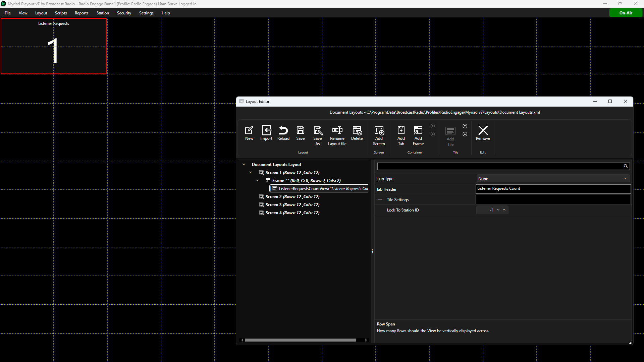The image size is (644, 362).
Task: Open the Layout menu
Action: [x=41, y=13]
